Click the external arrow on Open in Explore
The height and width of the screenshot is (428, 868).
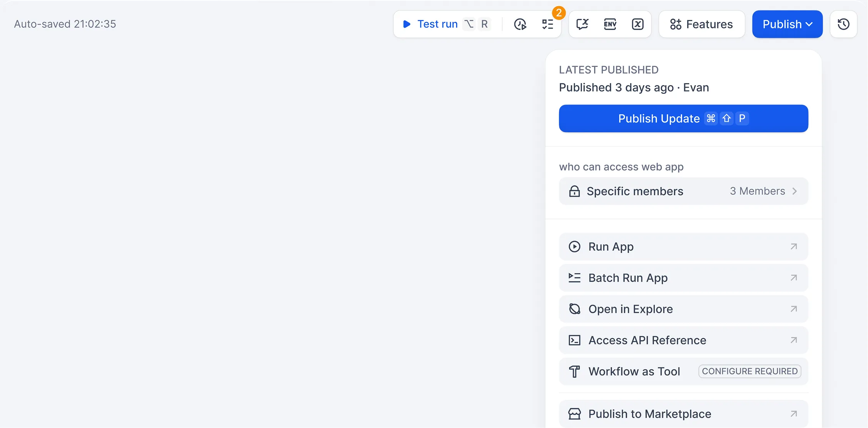(x=794, y=309)
